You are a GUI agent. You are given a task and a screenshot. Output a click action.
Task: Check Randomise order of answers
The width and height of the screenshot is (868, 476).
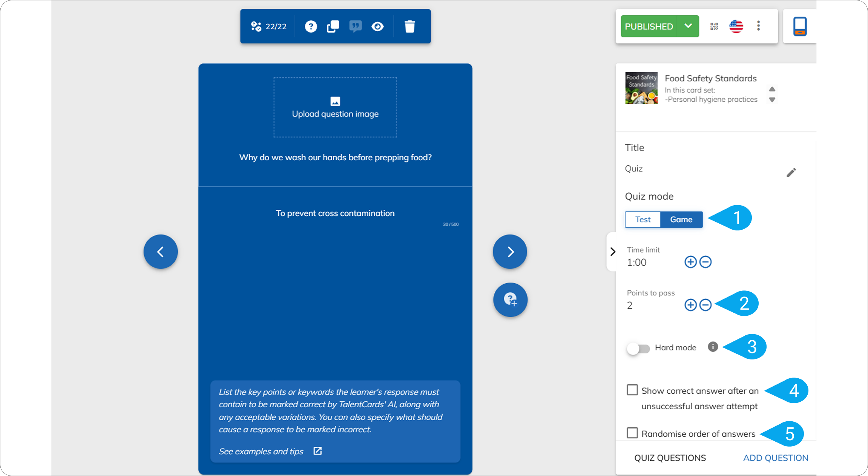point(632,433)
